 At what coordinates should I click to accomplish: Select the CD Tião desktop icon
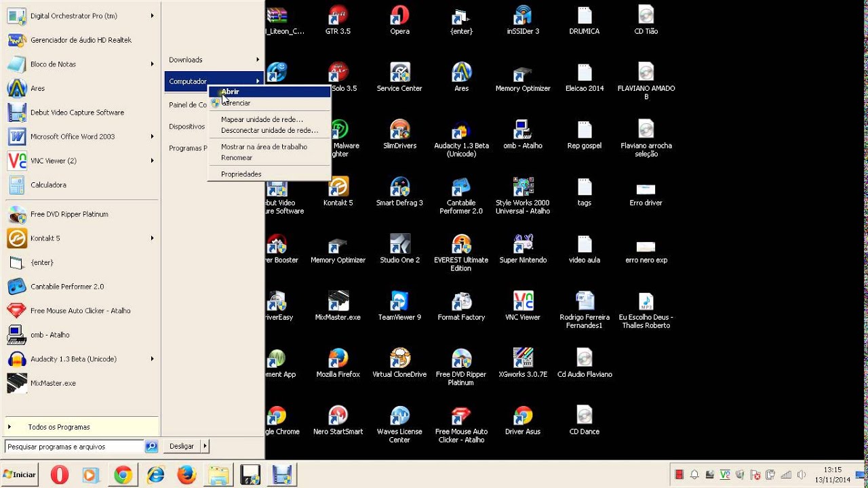646,20
